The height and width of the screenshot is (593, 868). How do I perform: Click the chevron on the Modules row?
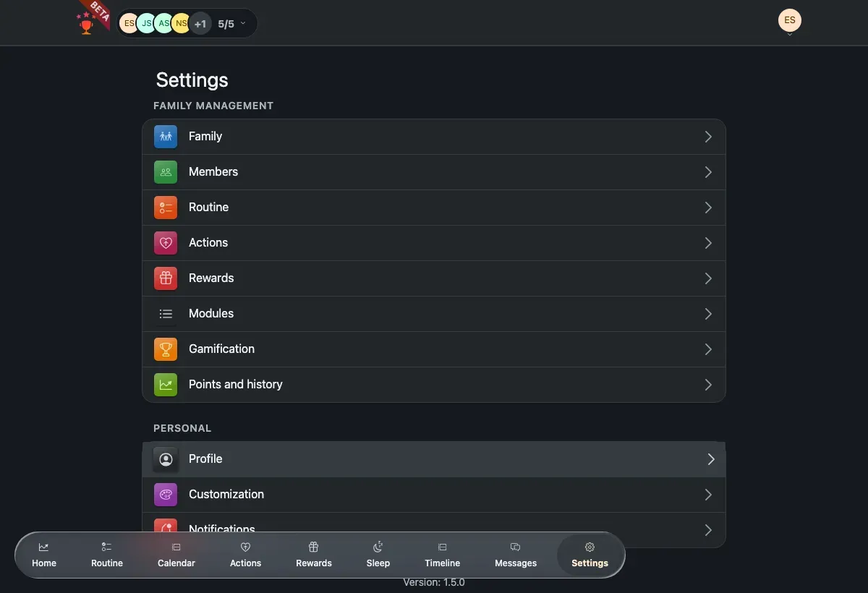click(708, 314)
